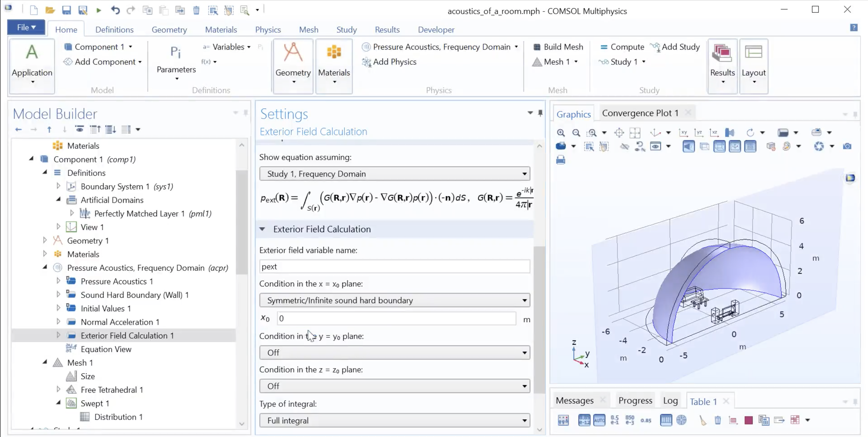Click the Zoom In graphics icon

tap(561, 133)
